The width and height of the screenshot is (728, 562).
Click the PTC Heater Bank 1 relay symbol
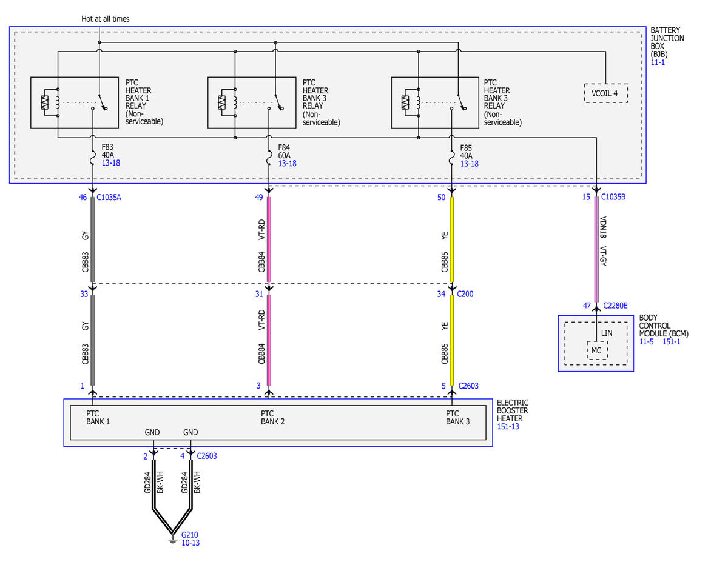(75, 102)
